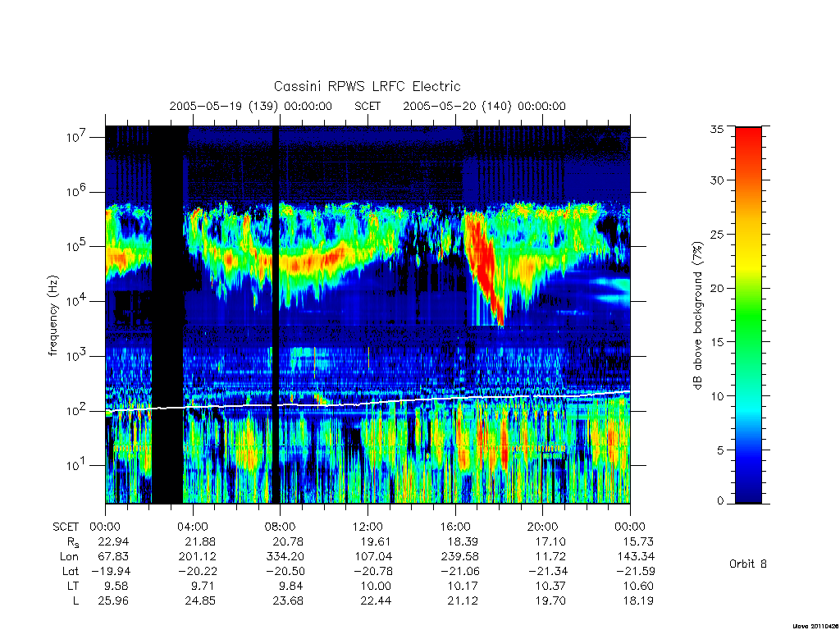
Task: Click the LT value '10.60'
Action: click(638, 586)
